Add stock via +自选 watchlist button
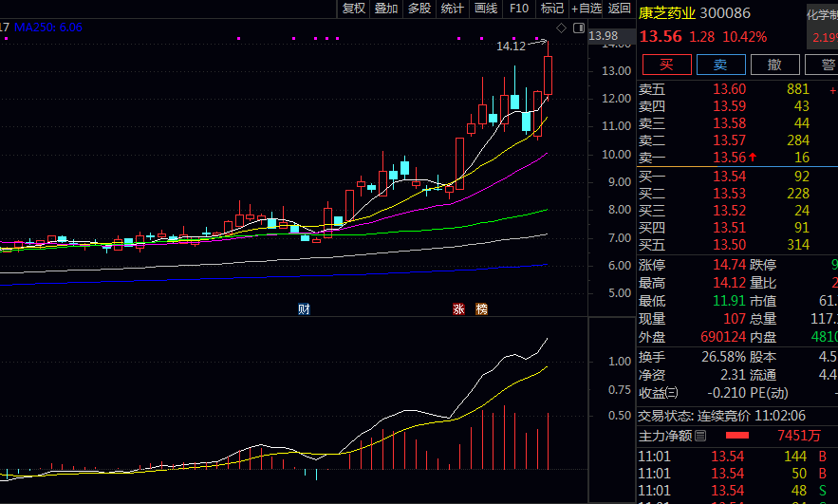838x504 pixels. pyautogui.click(x=586, y=9)
